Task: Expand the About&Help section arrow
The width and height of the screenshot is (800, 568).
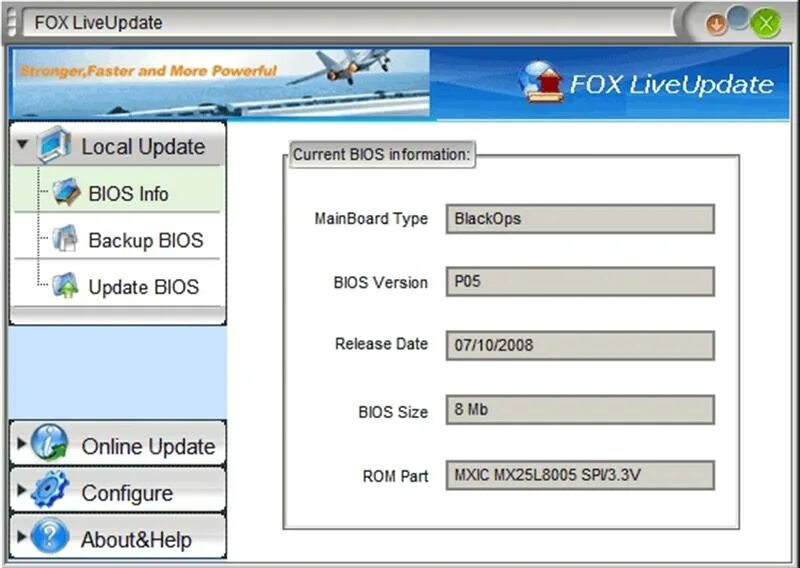Action: (x=21, y=536)
